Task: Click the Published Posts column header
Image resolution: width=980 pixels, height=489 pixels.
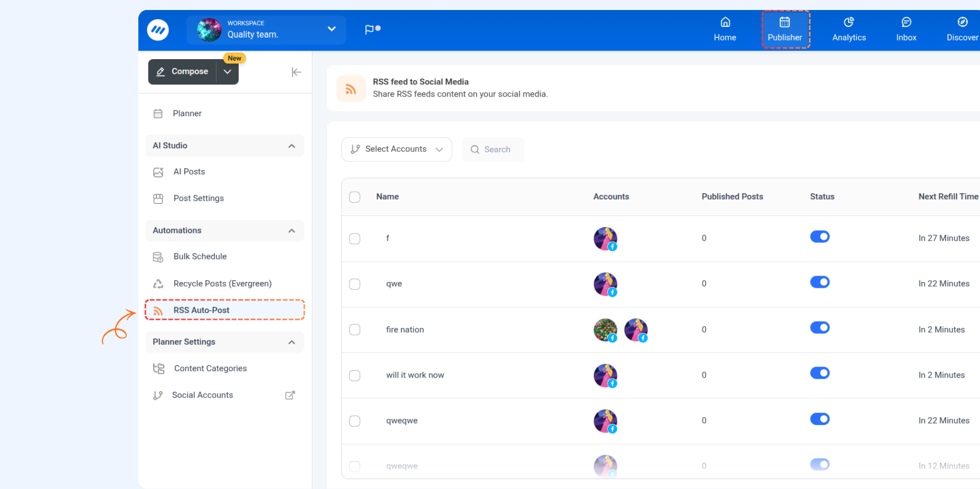Action: [x=732, y=196]
